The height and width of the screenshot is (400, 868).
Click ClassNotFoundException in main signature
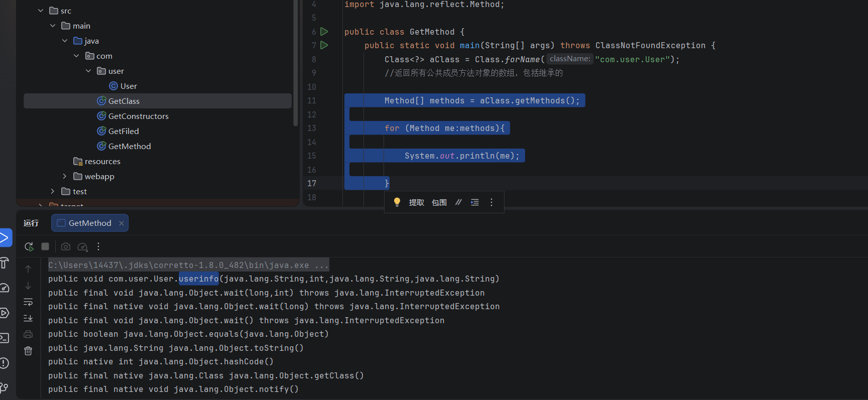(651, 45)
